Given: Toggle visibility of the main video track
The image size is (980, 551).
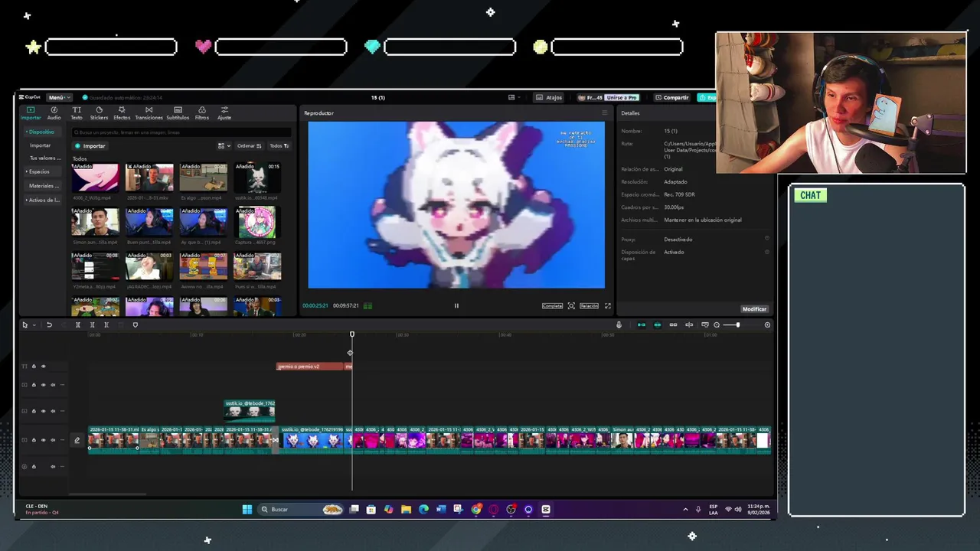Looking at the screenshot, I should tap(43, 440).
